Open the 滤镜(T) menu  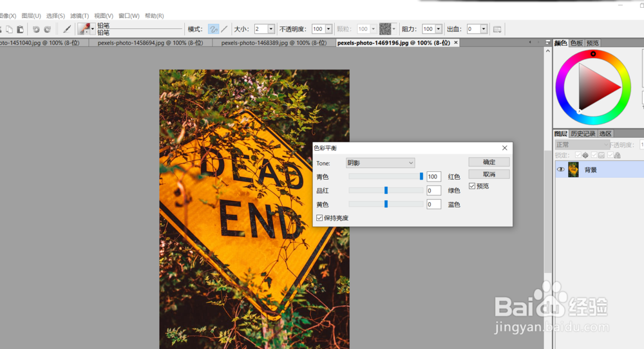pos(79,15)
